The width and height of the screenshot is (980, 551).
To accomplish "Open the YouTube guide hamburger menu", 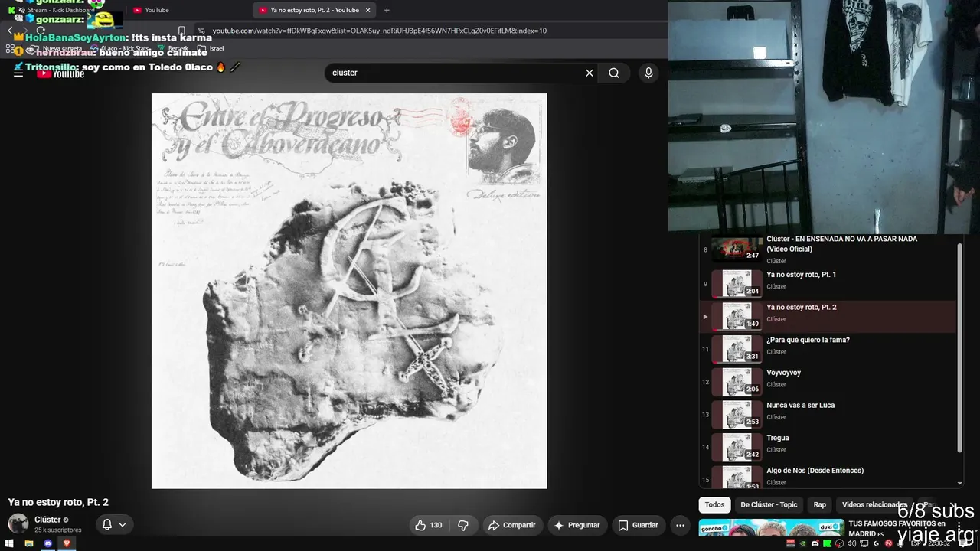I will (x=18, y=73).
